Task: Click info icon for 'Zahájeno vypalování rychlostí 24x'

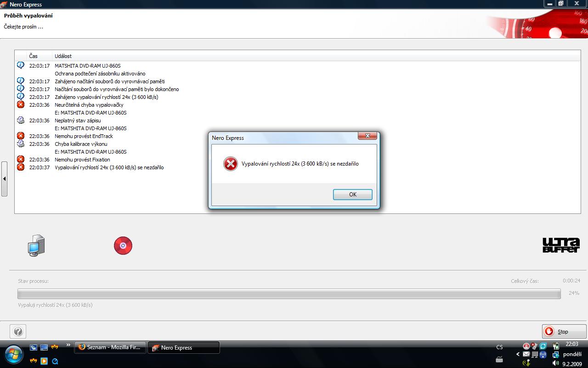Action: click(21, 97)
